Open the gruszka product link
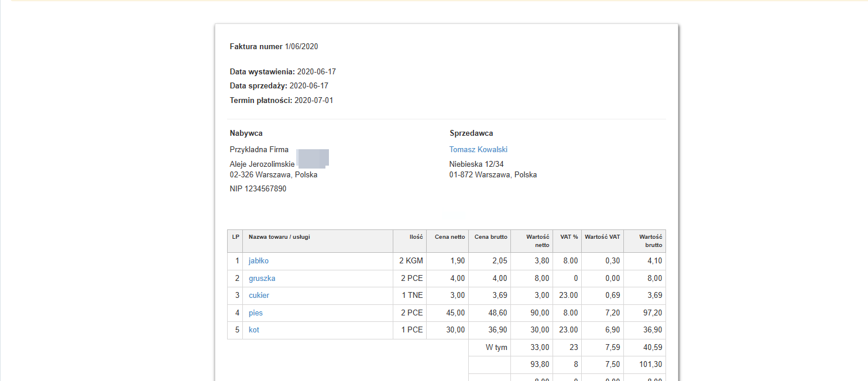The height and width of the screenshot is (381, 868). pyautogui.click(x=262, y=279)
